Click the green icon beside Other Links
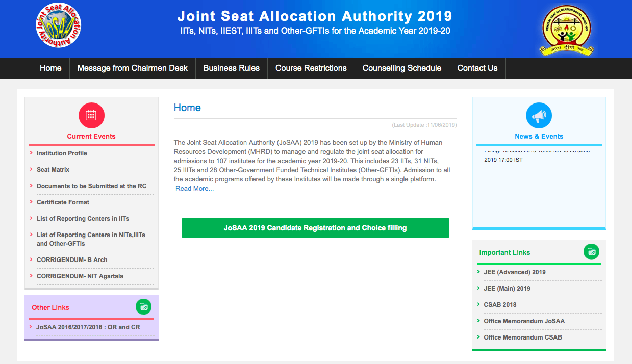Viewport: 632px width, 364px height. tap(143, 307)
